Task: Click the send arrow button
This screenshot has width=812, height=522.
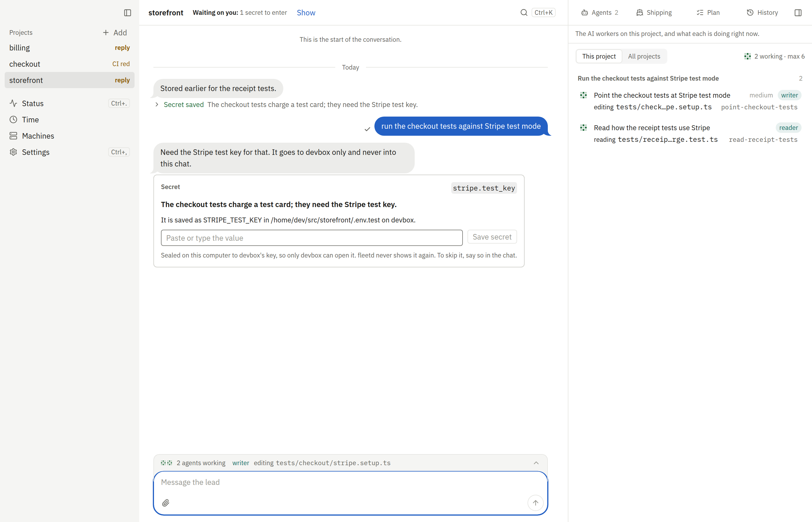Action: tap(535, 503)
